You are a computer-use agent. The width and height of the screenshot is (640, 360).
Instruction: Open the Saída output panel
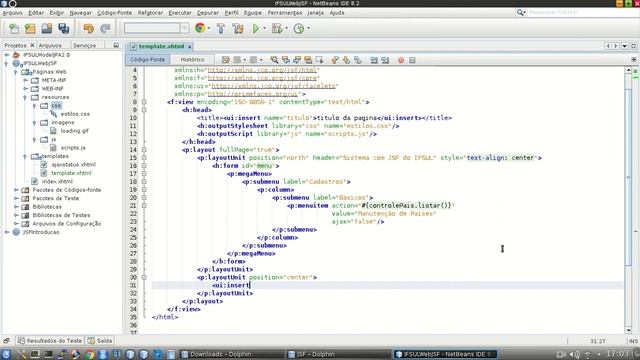(100, 340)
